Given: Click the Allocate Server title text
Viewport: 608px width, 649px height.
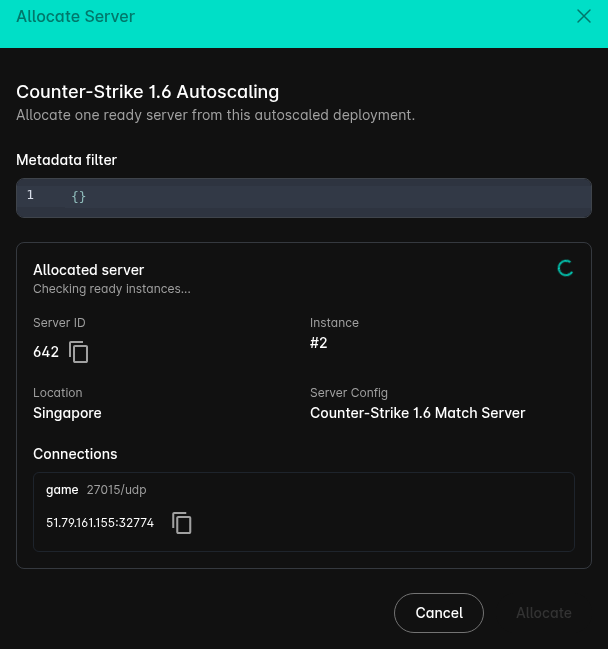Looking at the screenshot, I should (x=75, y=17).
